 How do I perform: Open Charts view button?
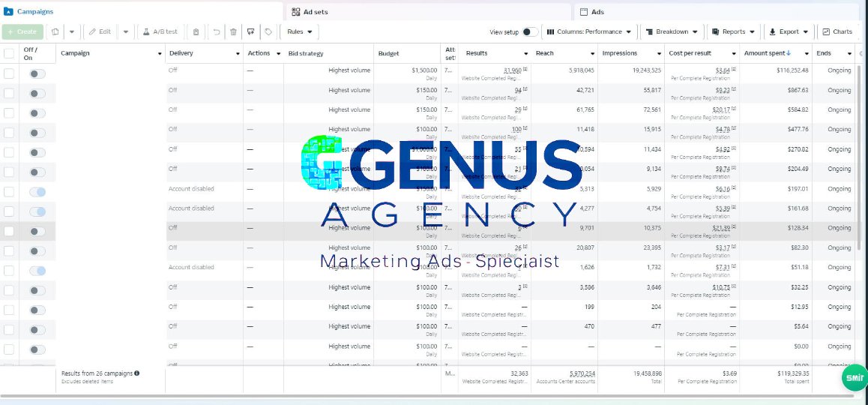[837, 32]
